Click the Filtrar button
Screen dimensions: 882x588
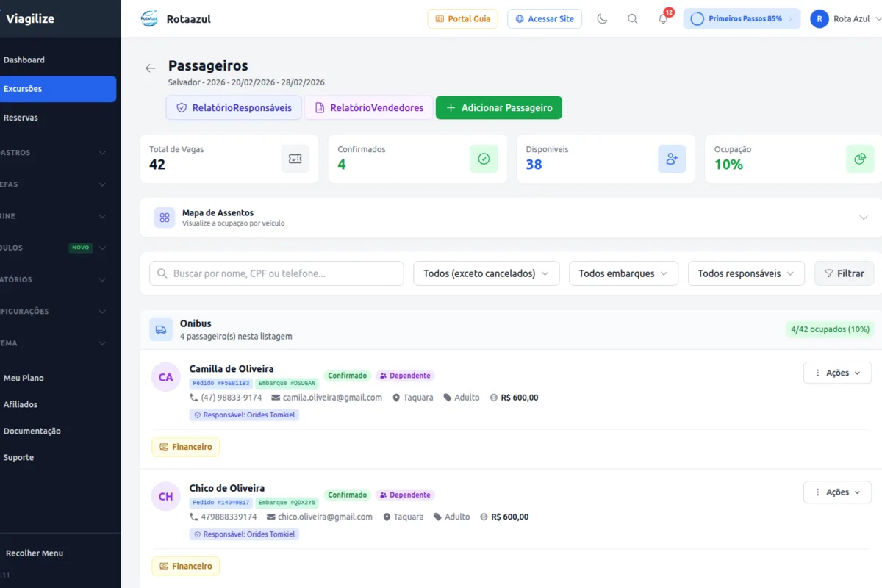845,273
